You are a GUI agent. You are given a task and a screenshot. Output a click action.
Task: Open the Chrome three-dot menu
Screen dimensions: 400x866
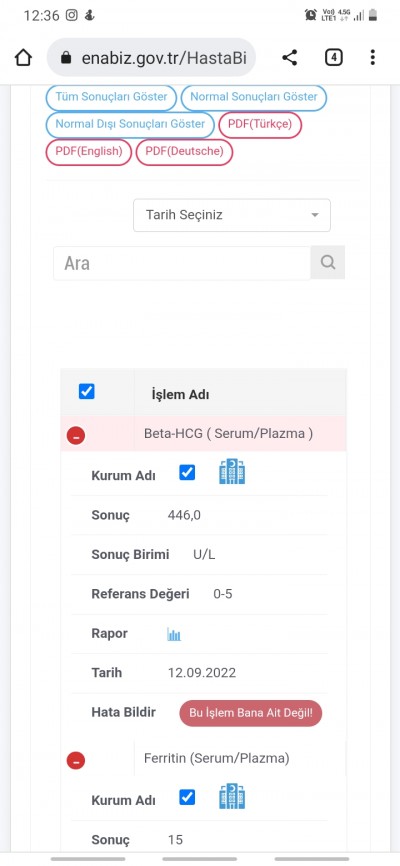pyautogui.click(x=373, y=57)
